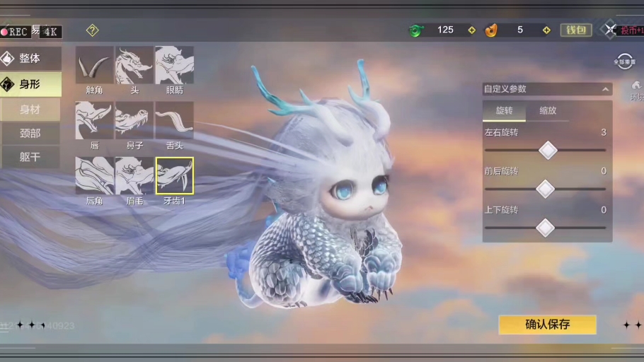644x362 pixels.
Task: Click the crossed swords 投币 icon
Action: [x=611, y=30]
